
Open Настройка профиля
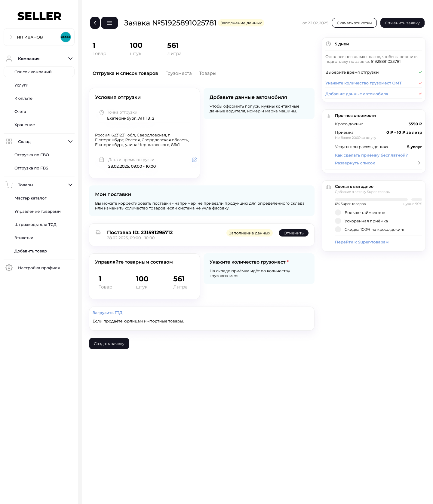coord(39,268)
